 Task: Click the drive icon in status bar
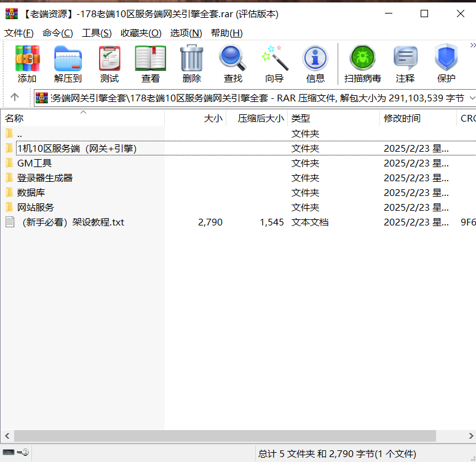coord(8,452)
